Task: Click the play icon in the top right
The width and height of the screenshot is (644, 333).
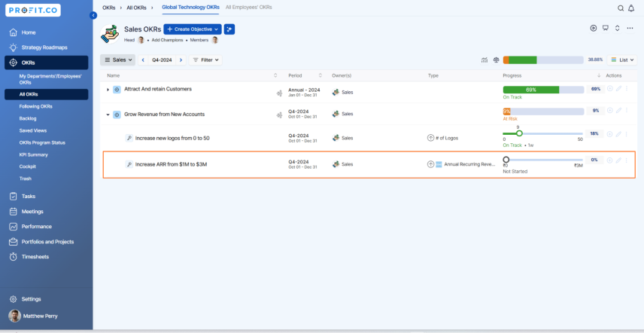Action: (x=594, y=28)
